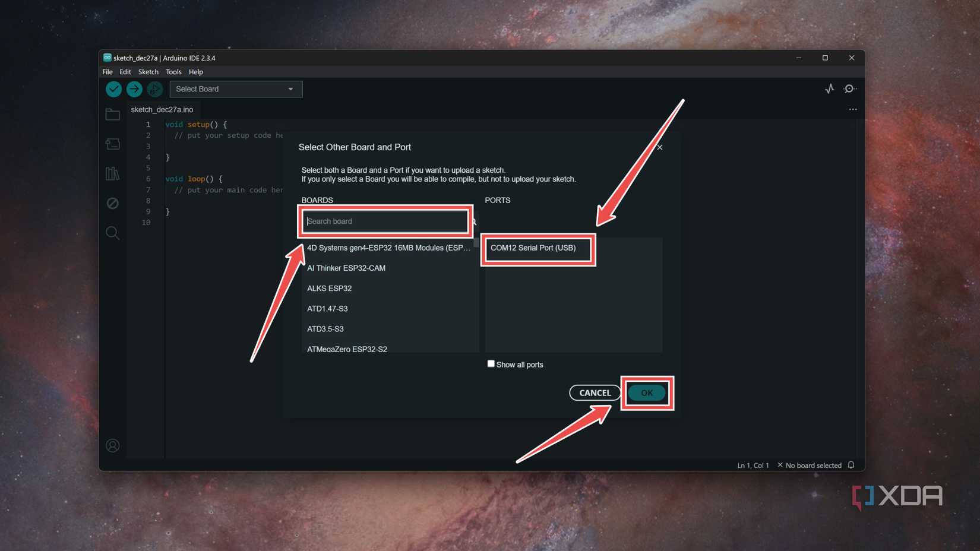Click the user account profile icon
The height and width of the screenshot is (551, 980).
(113, 445)
